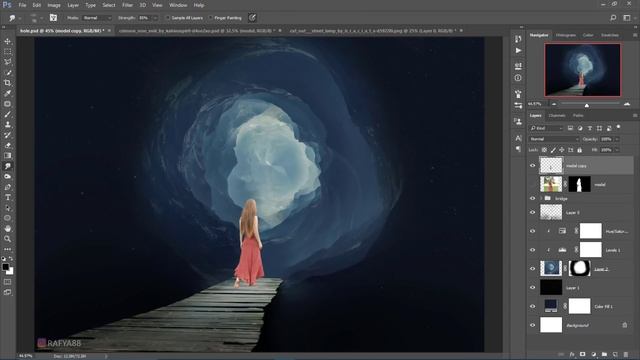This screenshot has width=640, height=360.
Task: Select the Eraser tool
Action: 7,145
